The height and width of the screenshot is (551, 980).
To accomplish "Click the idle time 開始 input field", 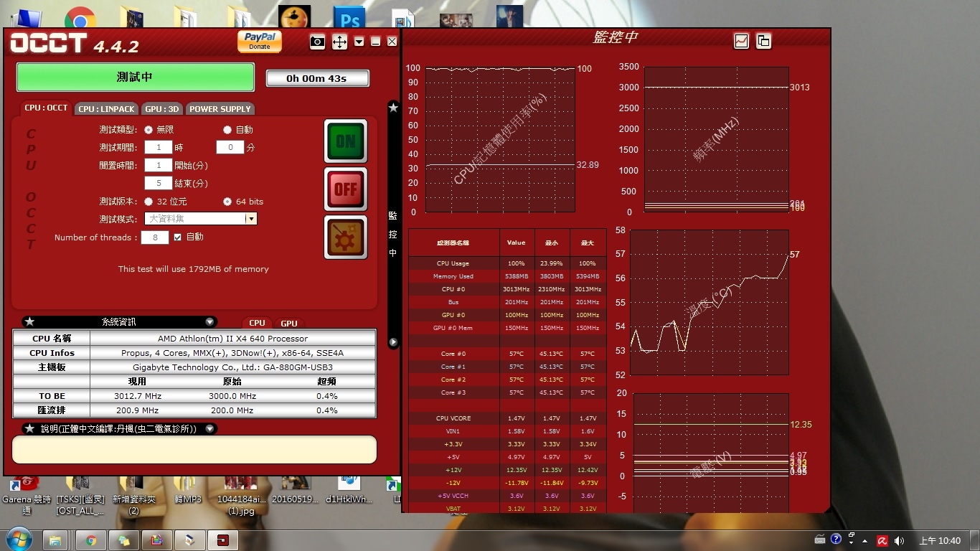I will click(x=159, y=165).
